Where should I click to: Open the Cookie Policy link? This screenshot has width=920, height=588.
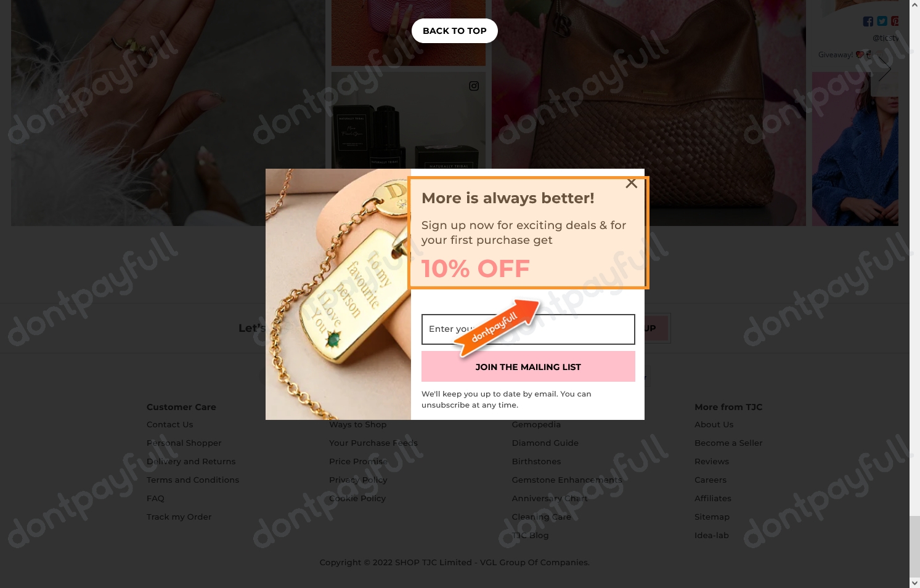click(x=357, y=498)
